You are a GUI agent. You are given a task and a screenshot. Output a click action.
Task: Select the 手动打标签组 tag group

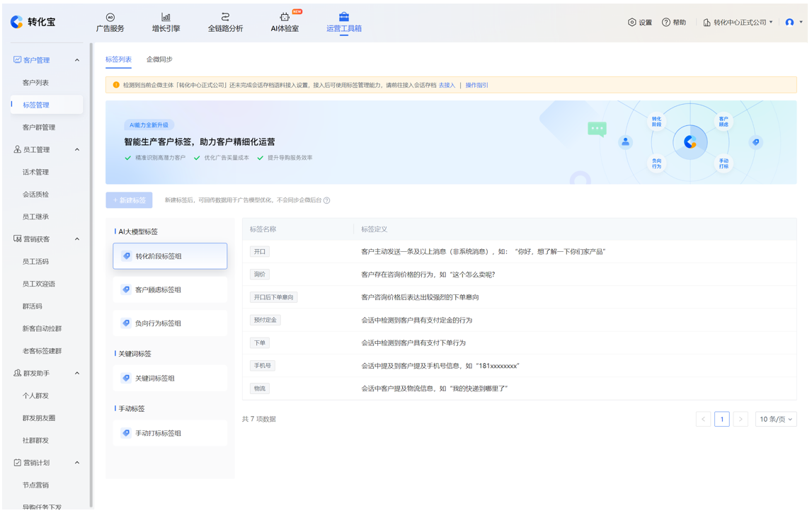pos(170,433)
